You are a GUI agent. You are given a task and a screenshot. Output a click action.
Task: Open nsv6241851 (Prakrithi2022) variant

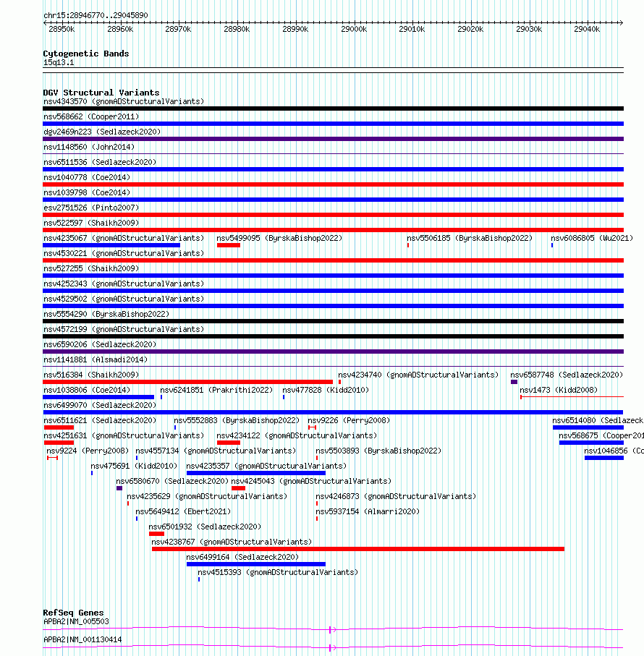pos(216,390)
